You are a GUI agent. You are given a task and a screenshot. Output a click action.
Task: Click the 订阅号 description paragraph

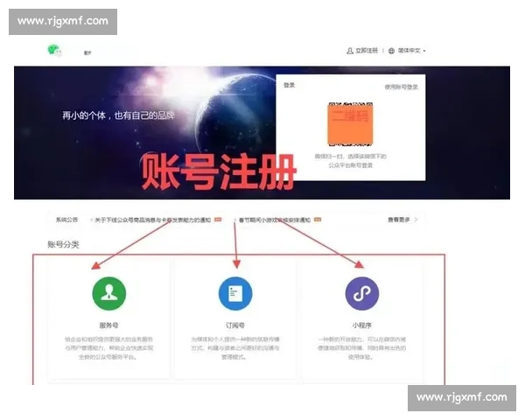tap(235, 348)
